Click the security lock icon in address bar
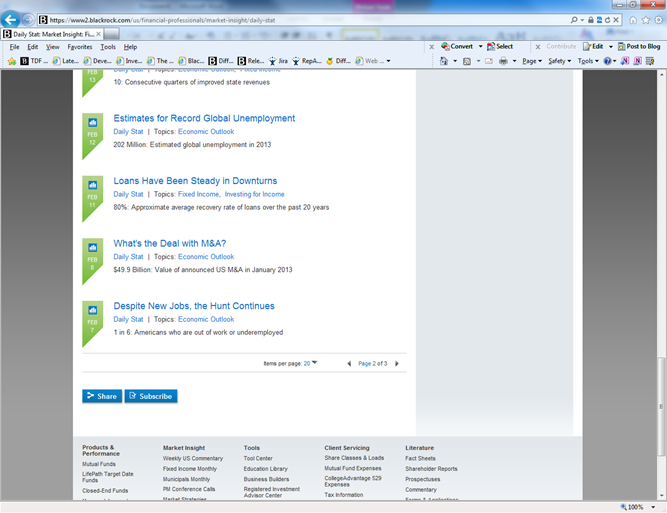The width and height of the screenshot is (667, 513). (x=590, y=20)
